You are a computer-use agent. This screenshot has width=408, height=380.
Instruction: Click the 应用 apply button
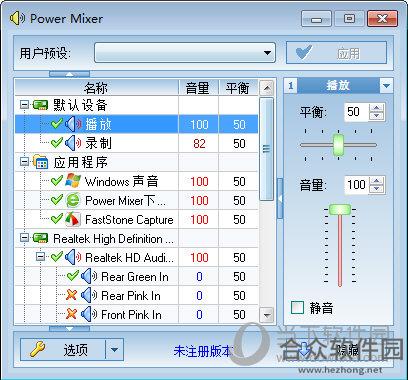336,53
